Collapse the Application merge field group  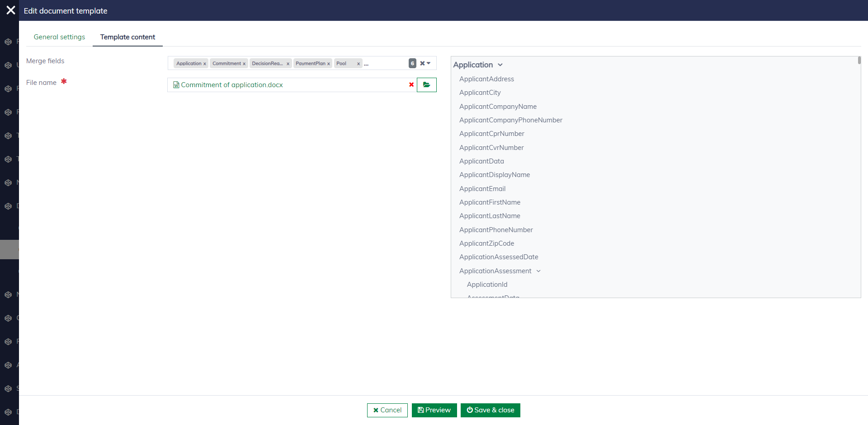500,65
